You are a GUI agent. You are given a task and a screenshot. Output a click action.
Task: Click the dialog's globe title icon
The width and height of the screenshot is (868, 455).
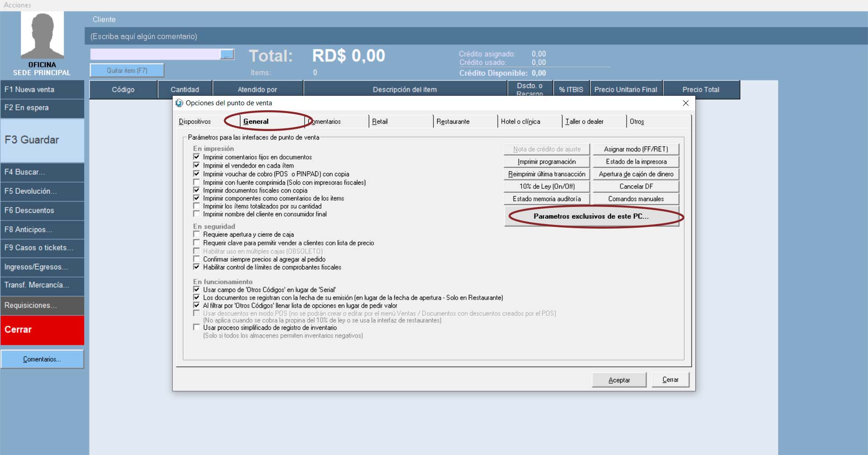(179, 103)
